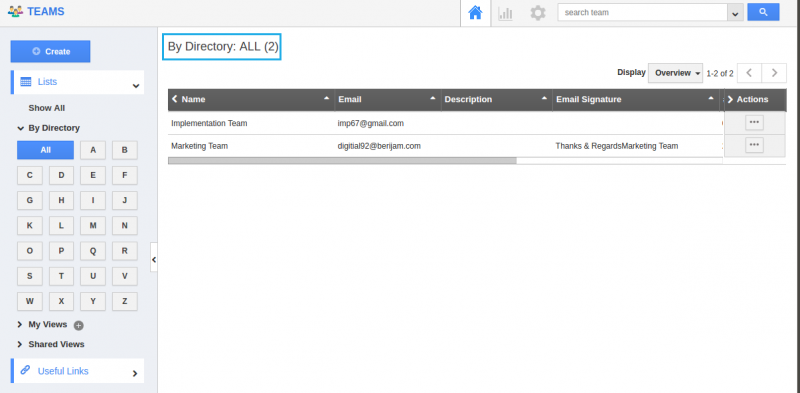The width and height of the screenshot is (800, 393).
Task: Filter directory by letter U
Action: tap(93, 276)
